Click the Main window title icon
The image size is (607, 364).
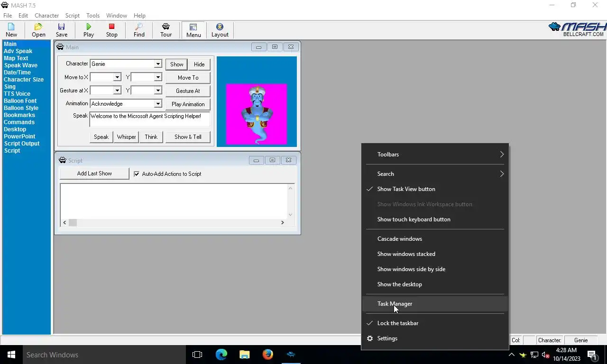click(x=60, y=47)
